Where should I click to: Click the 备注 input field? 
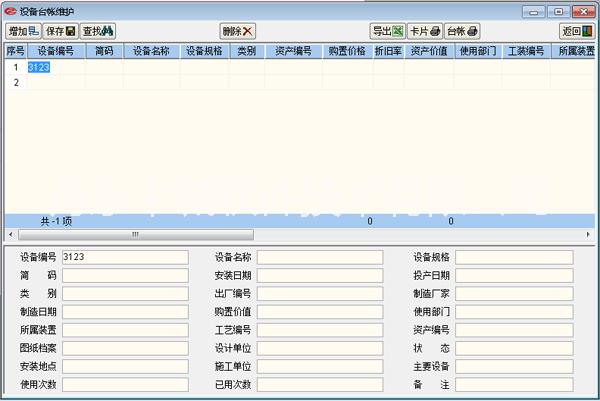point(514,385)
